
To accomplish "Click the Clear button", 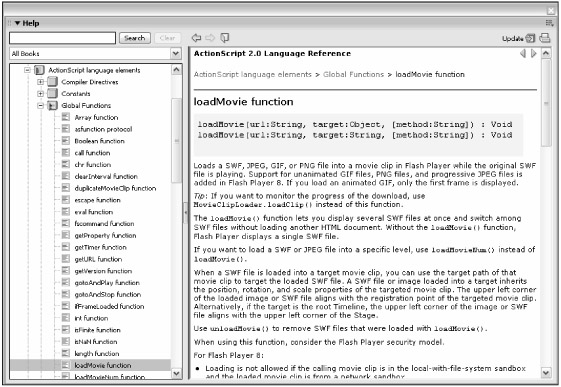I will tap(167, 38).
